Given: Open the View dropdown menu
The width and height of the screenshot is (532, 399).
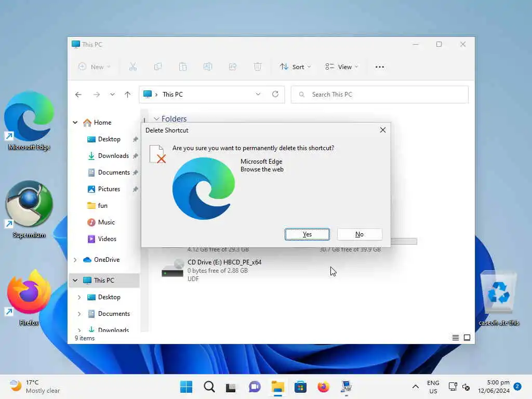Looking at the screenshot, I should click(x=342, y=67).
